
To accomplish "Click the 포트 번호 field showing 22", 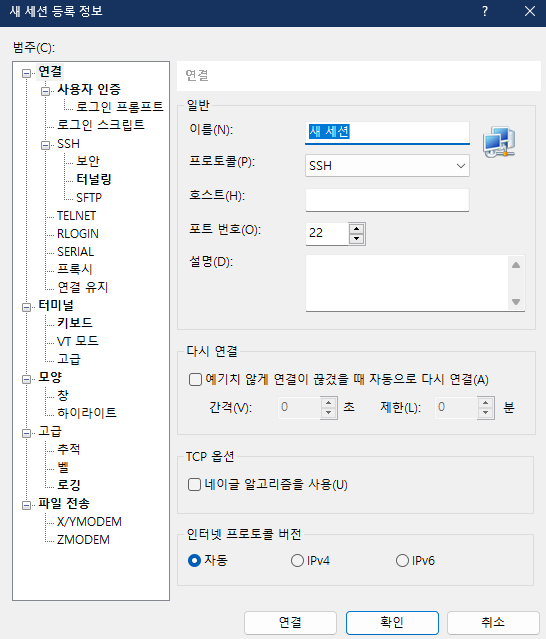I will pyautogui.click(x=327, y=234).
